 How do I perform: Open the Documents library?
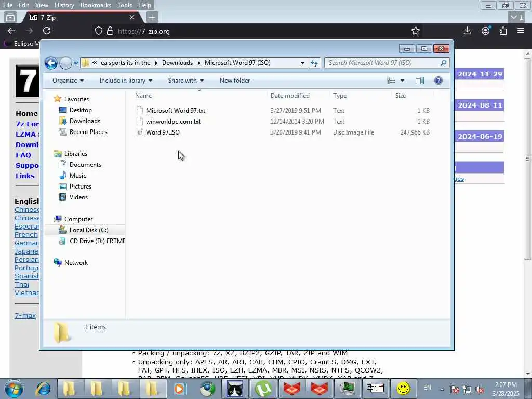click(x=81, y=165)
